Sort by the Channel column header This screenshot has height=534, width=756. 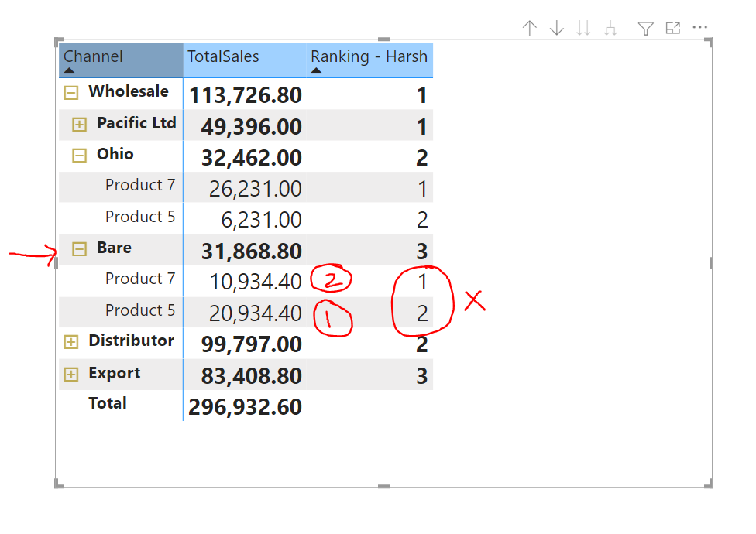(x=121, y=60)
